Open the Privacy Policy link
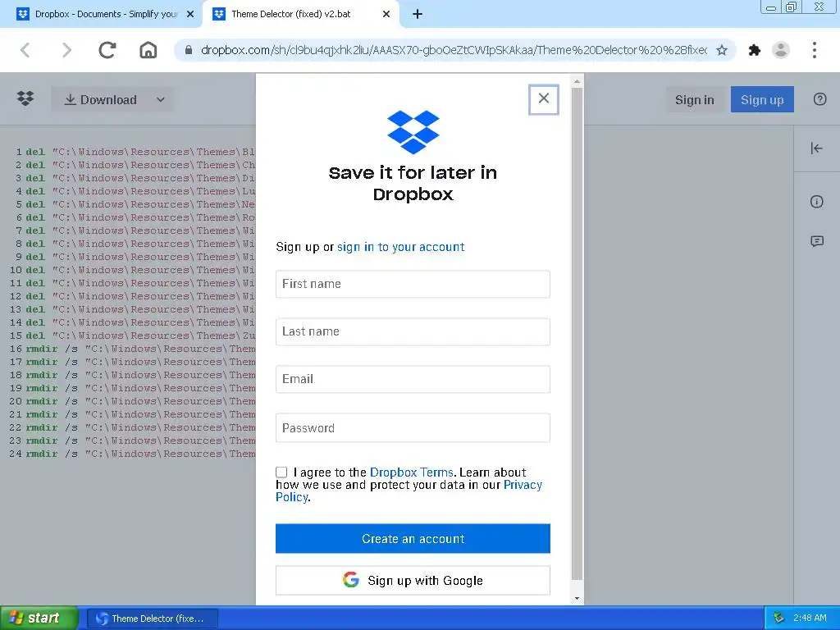 click(x=523, y=485)
